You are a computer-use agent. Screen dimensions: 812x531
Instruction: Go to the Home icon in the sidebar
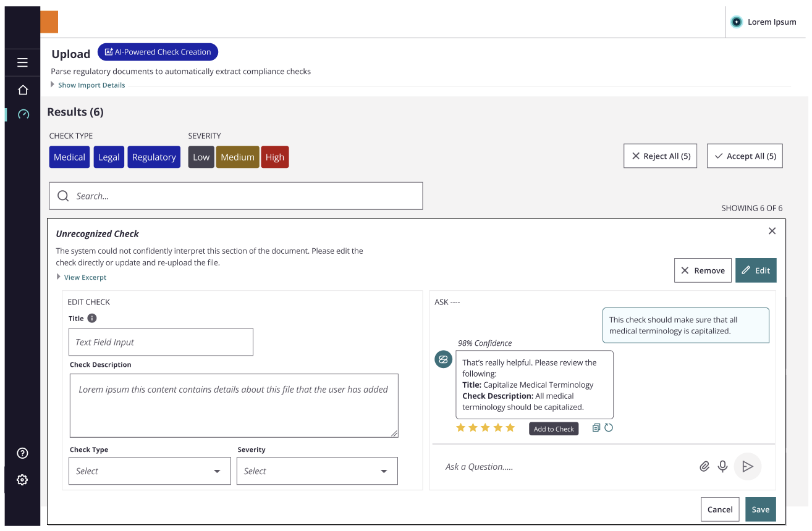(23, 90)
